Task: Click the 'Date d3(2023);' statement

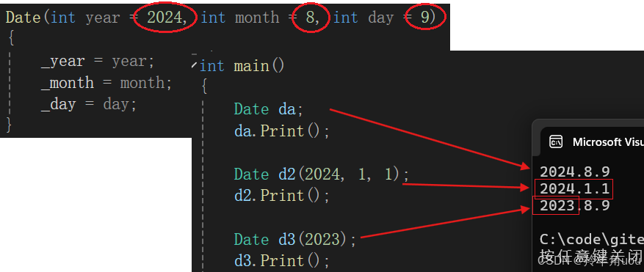Action: (x=295, y=239)
